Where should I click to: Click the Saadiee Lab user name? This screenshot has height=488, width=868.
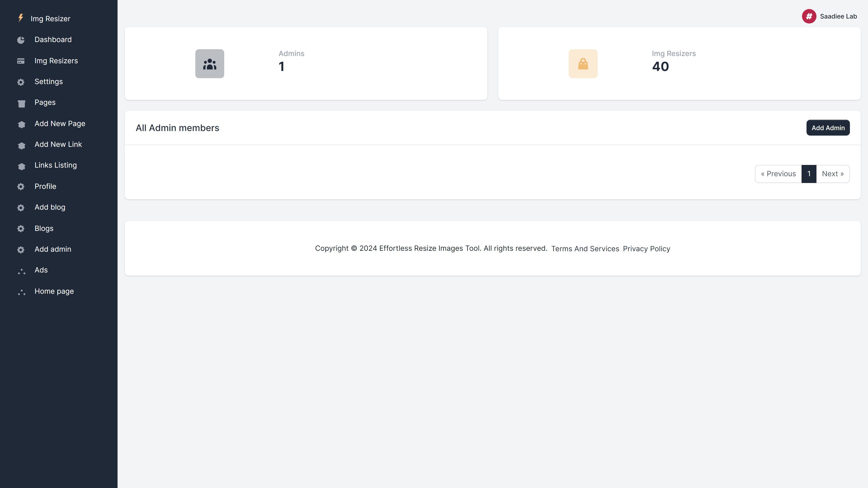838,16
